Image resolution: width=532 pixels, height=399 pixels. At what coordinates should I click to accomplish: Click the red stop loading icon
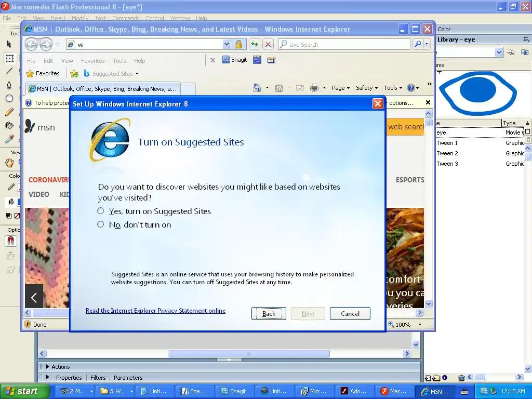[268, 44]
